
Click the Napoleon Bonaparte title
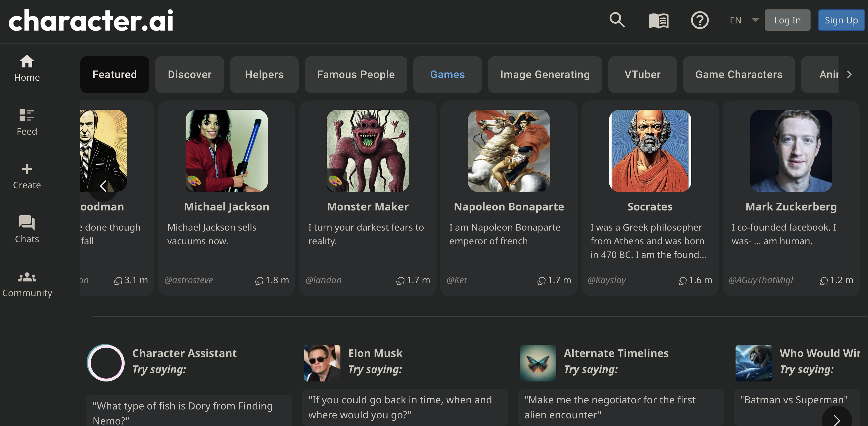pos(509,206)
